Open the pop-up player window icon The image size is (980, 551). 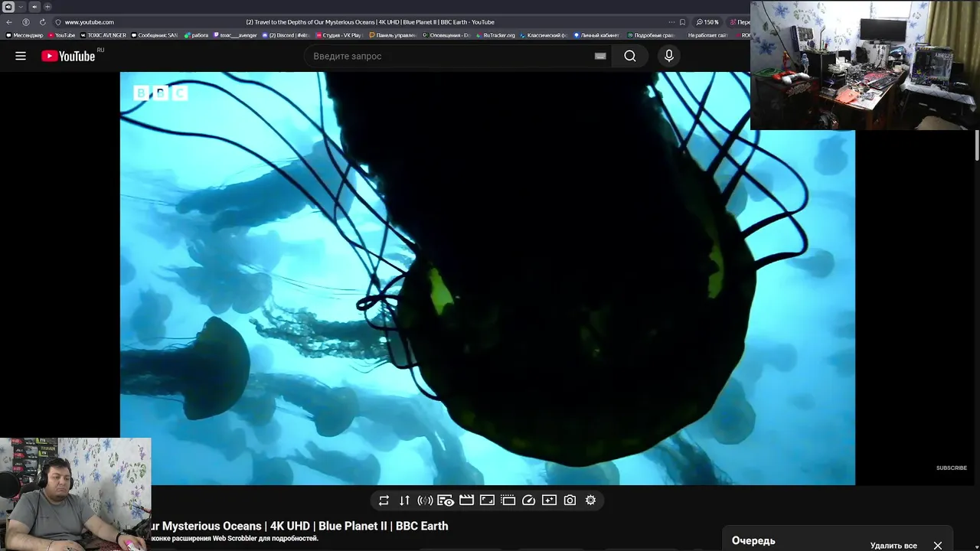508,500
